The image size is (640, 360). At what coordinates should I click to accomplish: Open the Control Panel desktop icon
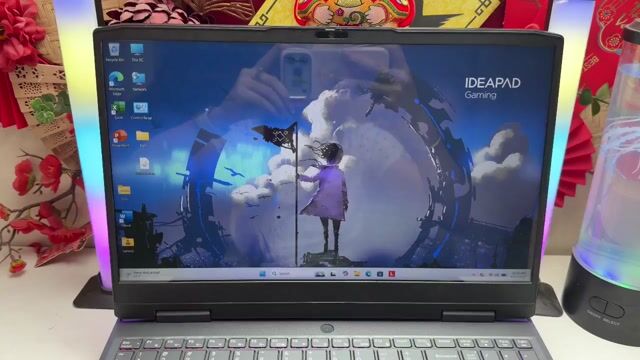(141, 111)
